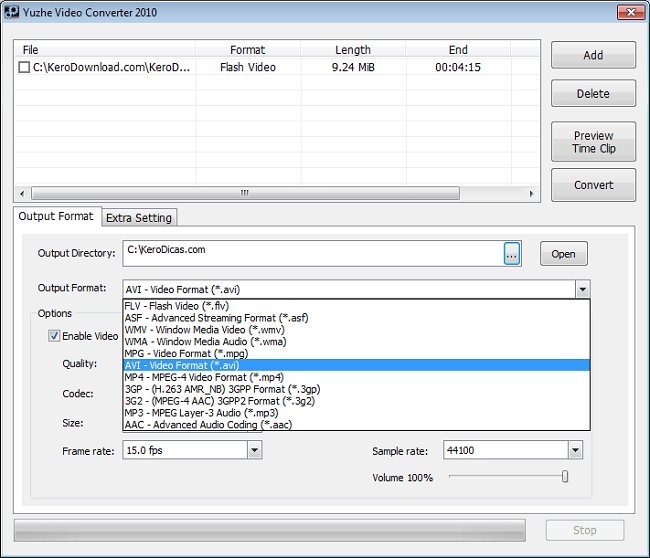Click the 44100 sample rate value
This screenshot has height=558, width=650.
point(460,450)
